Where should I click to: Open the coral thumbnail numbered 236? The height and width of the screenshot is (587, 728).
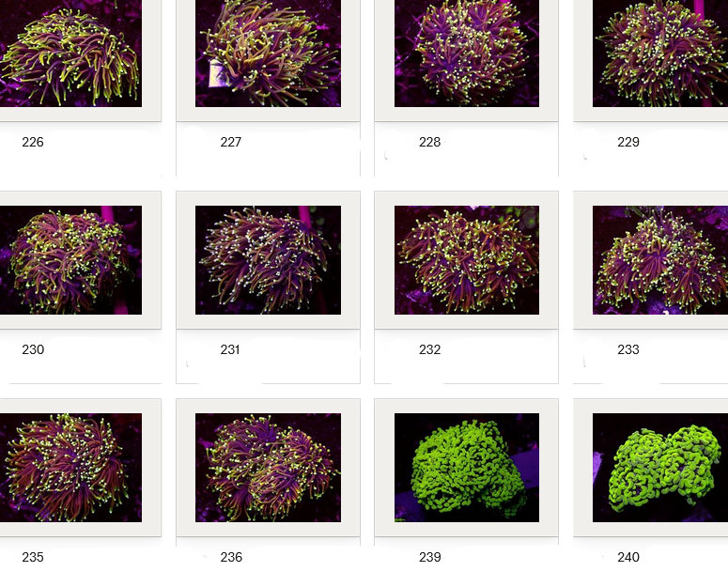268,468
